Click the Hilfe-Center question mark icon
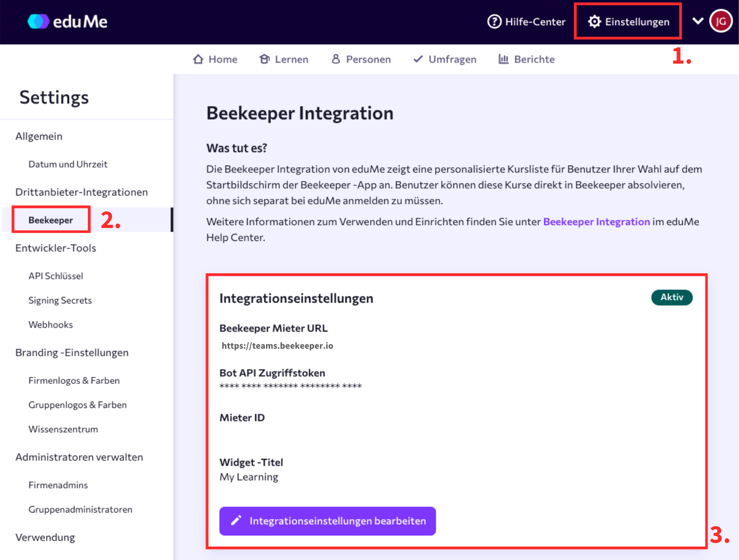Viewport: 739px width, 560px height. pyautogui.click(x=494, y=22)
